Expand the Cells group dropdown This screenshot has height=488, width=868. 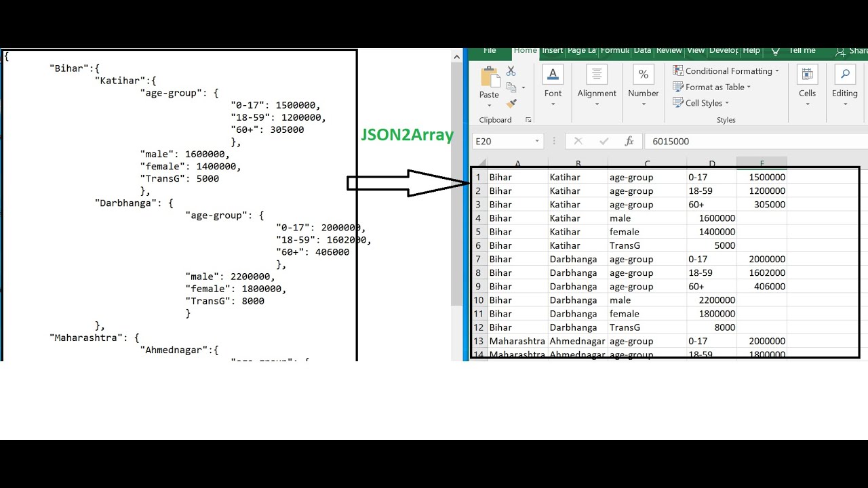(807, 104)
